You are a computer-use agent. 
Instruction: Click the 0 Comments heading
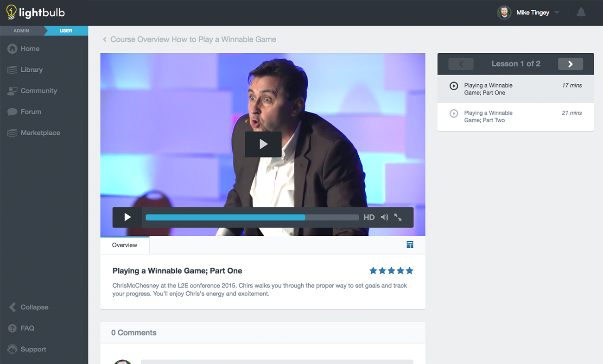(134, 333)
